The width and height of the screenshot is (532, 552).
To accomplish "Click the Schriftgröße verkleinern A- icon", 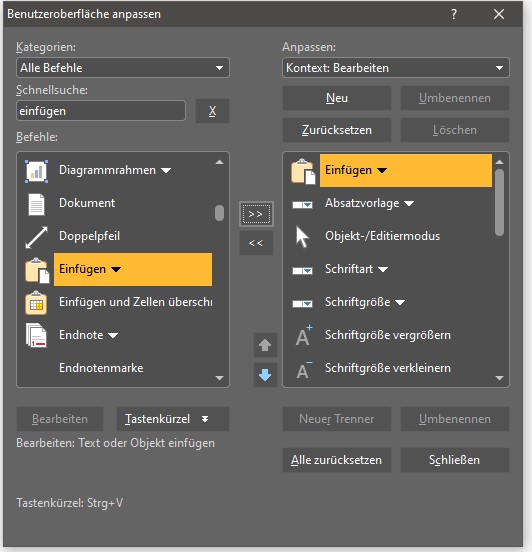I will [x=303, y=369].
